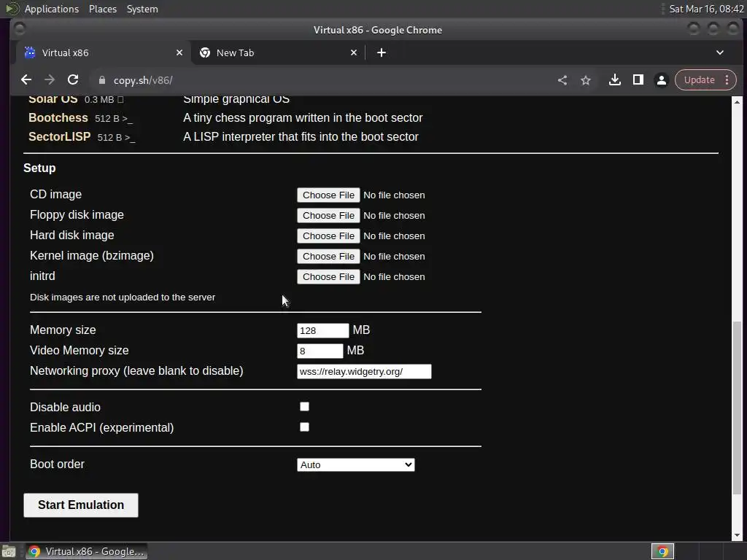The width and height of the screenshot is (747, 560).
Task: Enable ACPI (experimental) checkbox
Action: 304,427
